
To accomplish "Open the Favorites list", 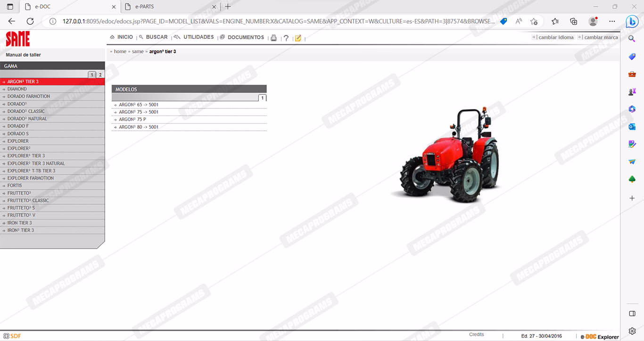I will pyautogui.click(x=555, y=21).
